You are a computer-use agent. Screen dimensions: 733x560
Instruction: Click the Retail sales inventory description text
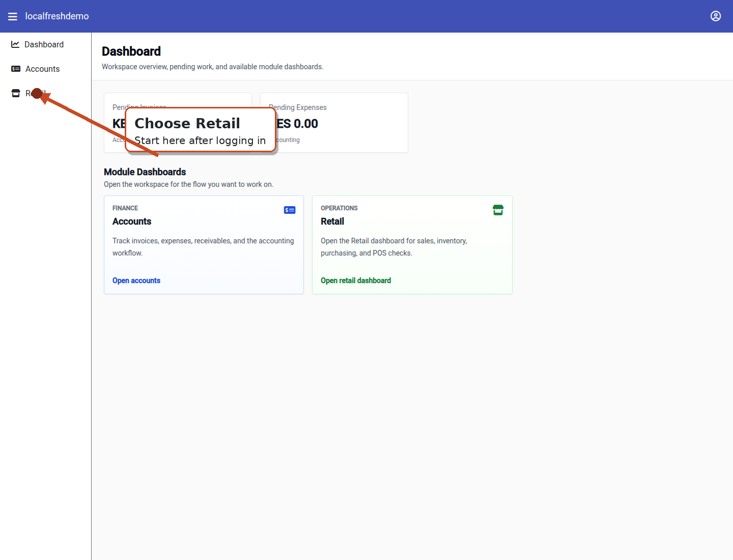394,247
